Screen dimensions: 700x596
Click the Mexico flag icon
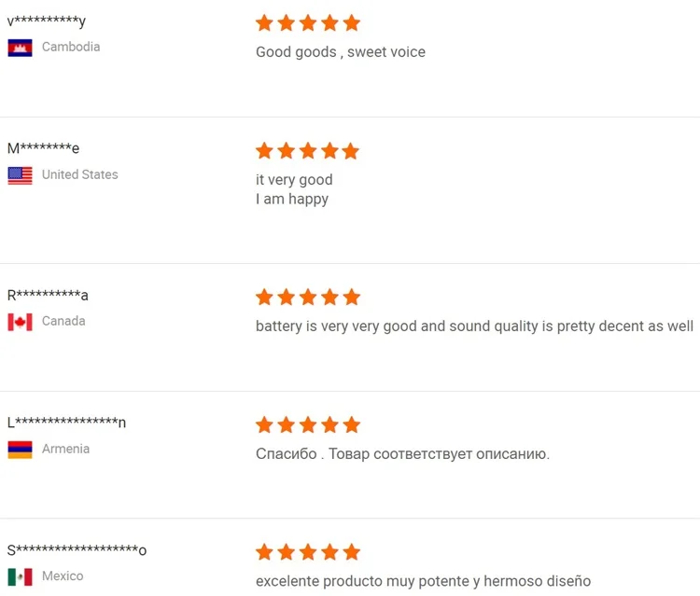coord(20,577)
